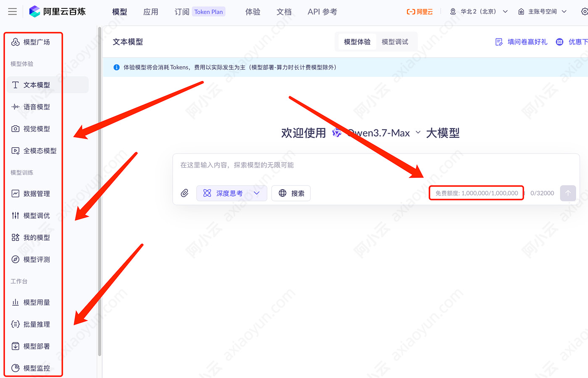The width and height of the screenshot is (588, 378).
Task: Click the sidebar vertical scrollbar
Action: pyautogui.click(x=100, y=191)
